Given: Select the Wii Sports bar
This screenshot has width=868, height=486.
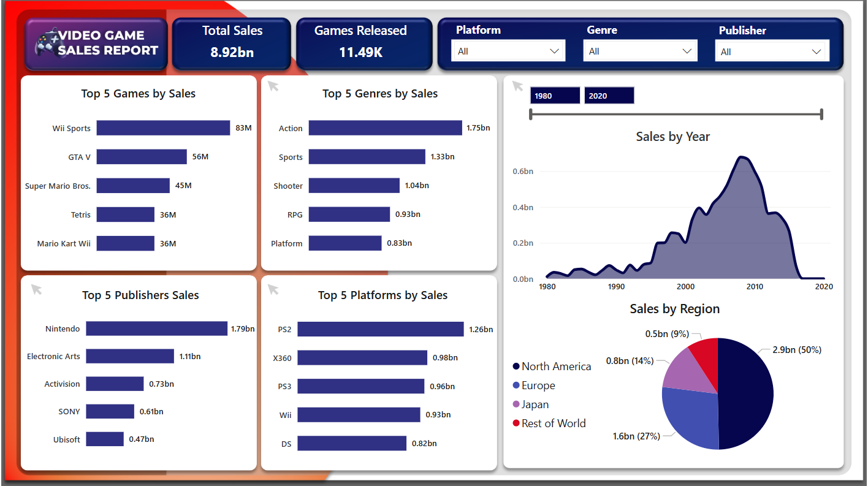Looking at the screenshot, I should click(163, 128).
